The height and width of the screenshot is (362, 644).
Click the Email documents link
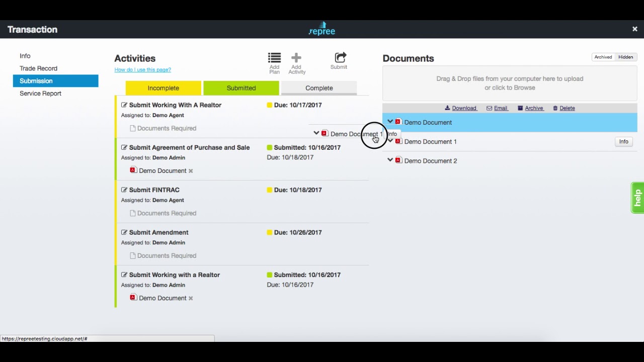pyautogui.click(x=497, y=108)
